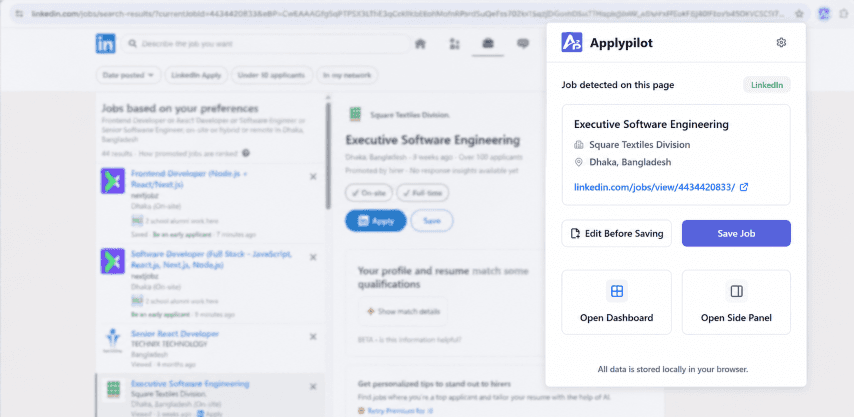Screen dimensions: 854x417
Task: Click Square Textiles Division text in Applypilot
Action: (x=640, y=145)
